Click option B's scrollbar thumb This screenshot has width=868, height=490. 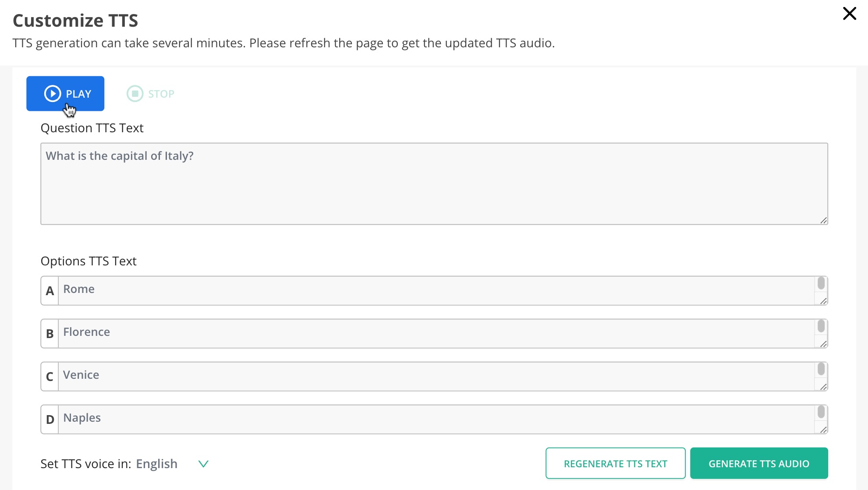coord(821,326)
